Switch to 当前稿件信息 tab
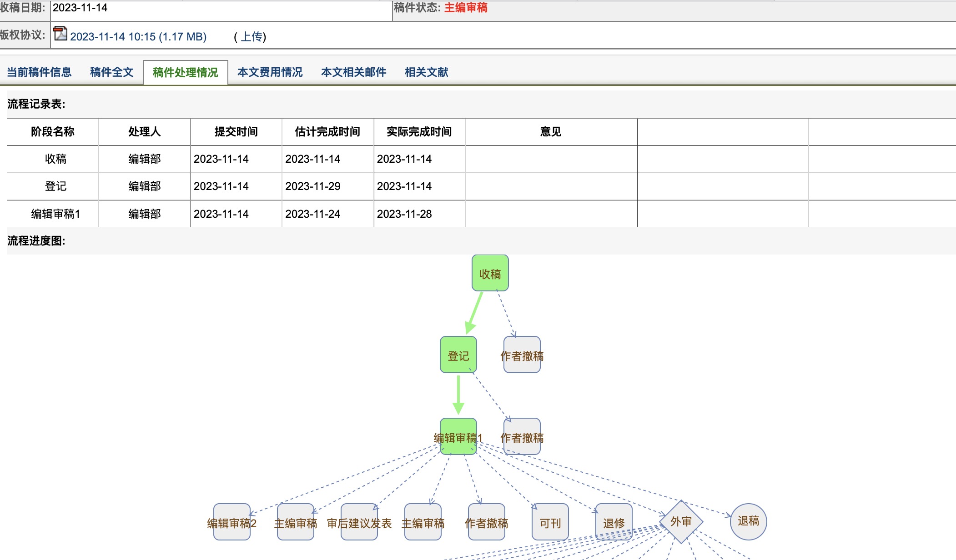956x560 pixels. click(x=39, y=72)
